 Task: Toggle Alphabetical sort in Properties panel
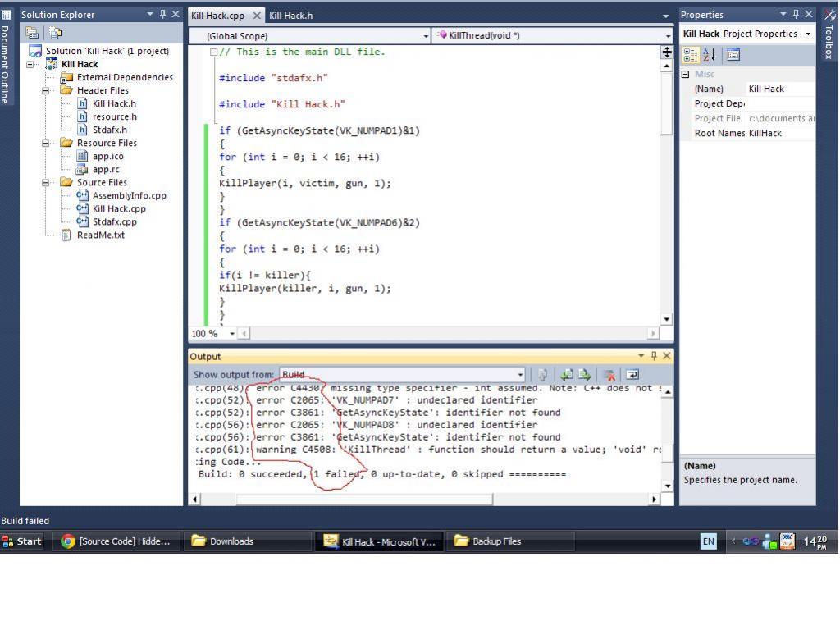point(710,55)
